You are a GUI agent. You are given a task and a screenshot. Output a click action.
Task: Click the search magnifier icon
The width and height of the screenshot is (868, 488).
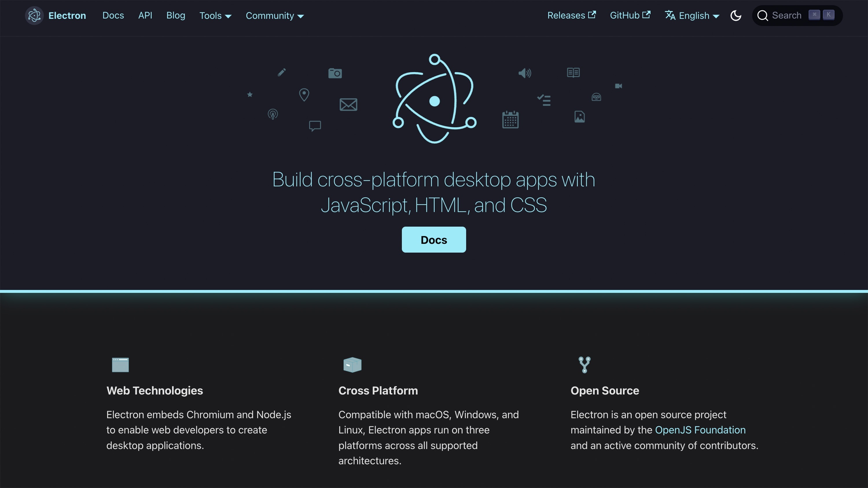[x=763, y=16]
